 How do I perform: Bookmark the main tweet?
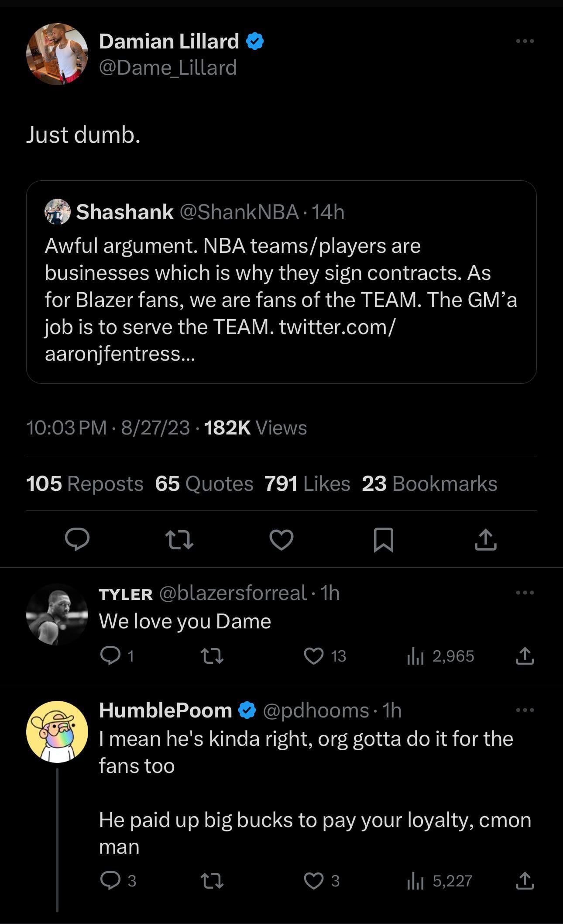[x=384, y=540]
